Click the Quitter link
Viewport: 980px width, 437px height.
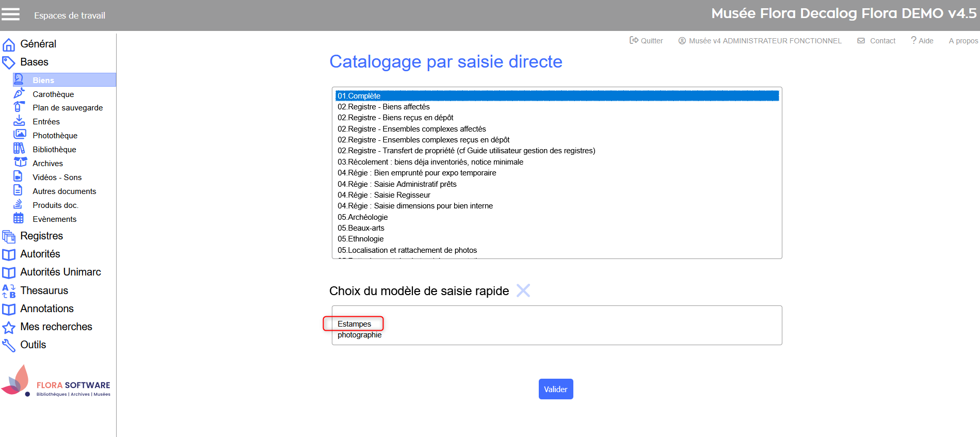pos(646,41)
